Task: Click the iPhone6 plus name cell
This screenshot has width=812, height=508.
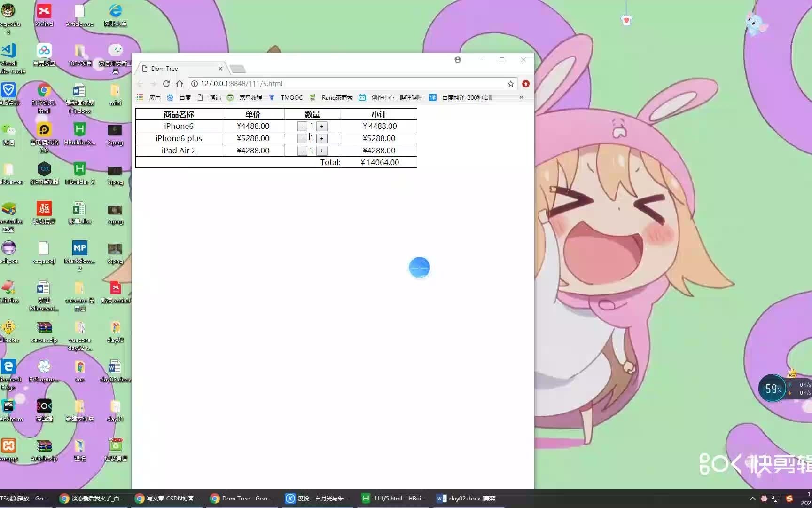Action: (179, 138)
